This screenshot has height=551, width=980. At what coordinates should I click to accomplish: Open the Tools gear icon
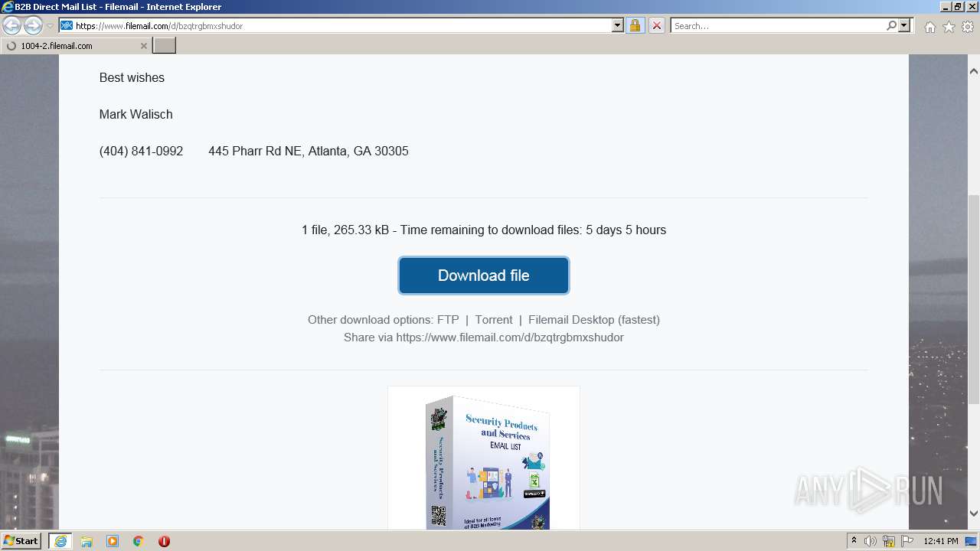click(x=968, y=27)
